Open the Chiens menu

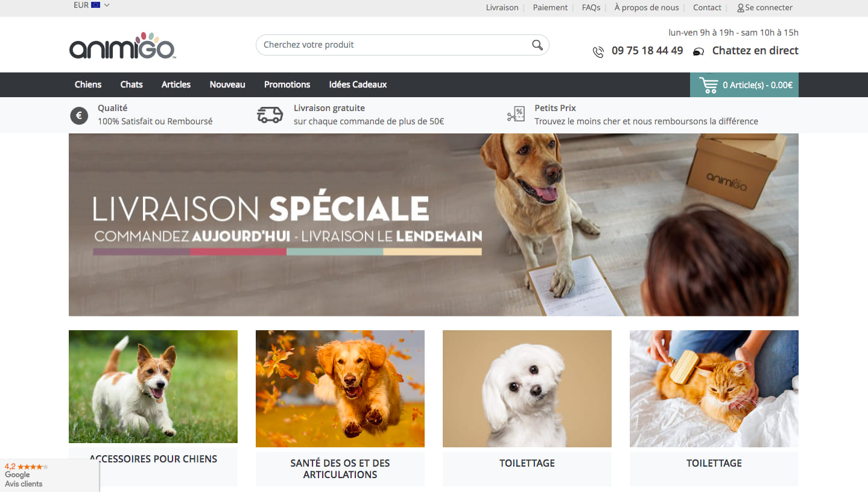tap(88, 85)
